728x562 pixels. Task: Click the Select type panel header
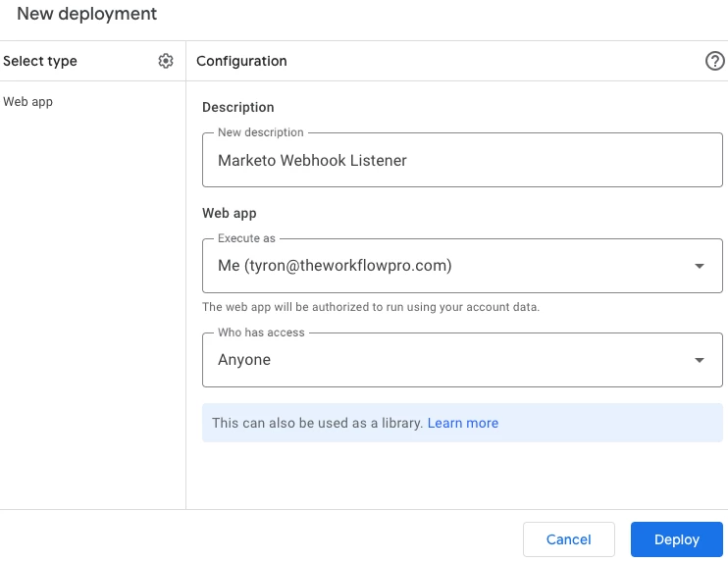(40, 61)
